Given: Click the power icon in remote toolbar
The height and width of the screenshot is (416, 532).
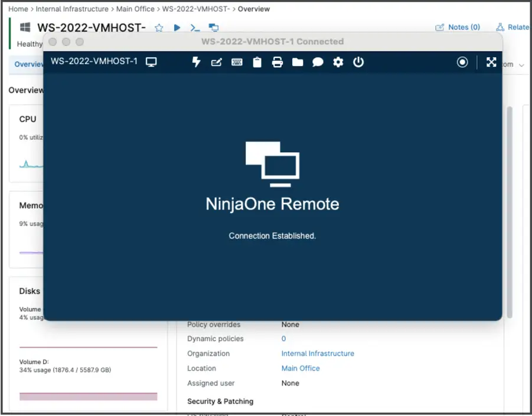Looking at the screenshot, I should [x=358, y=62].
